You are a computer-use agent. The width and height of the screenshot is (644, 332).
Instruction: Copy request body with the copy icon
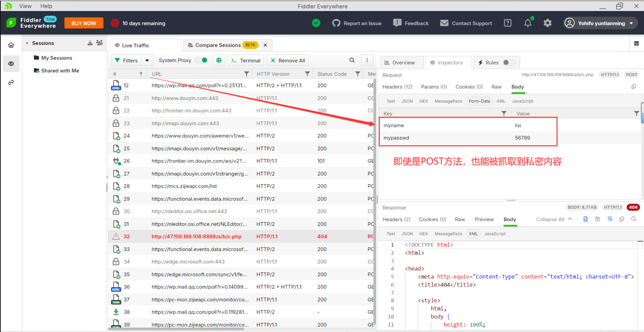pyautogui.click(x=634, y=87)
